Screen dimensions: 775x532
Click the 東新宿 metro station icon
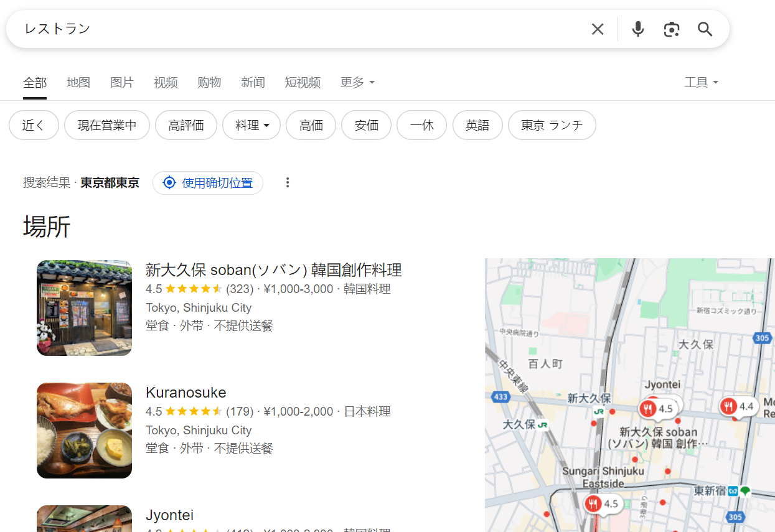coord(733,491)
